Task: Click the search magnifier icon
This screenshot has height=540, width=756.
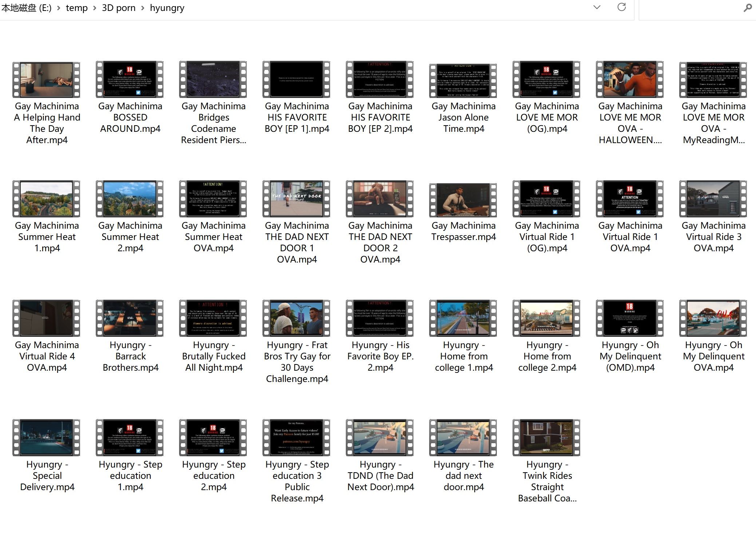Action: tap(747, 8)
